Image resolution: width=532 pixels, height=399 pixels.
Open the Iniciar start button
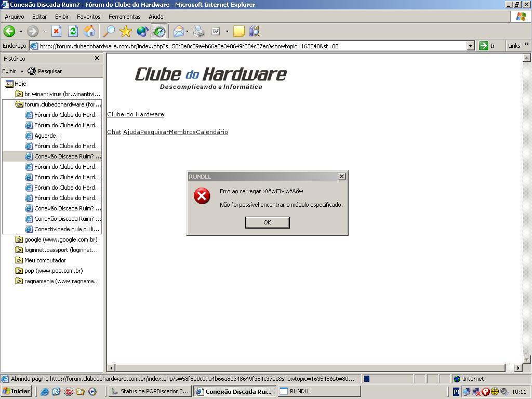16,391
